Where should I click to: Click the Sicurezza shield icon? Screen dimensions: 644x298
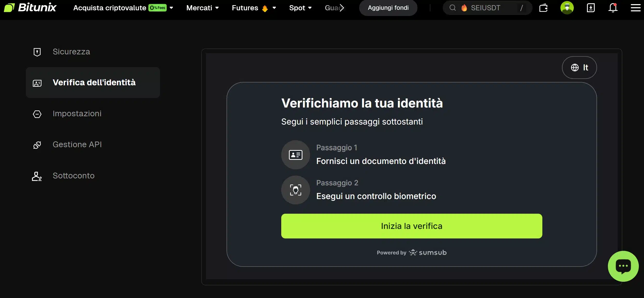37,52
